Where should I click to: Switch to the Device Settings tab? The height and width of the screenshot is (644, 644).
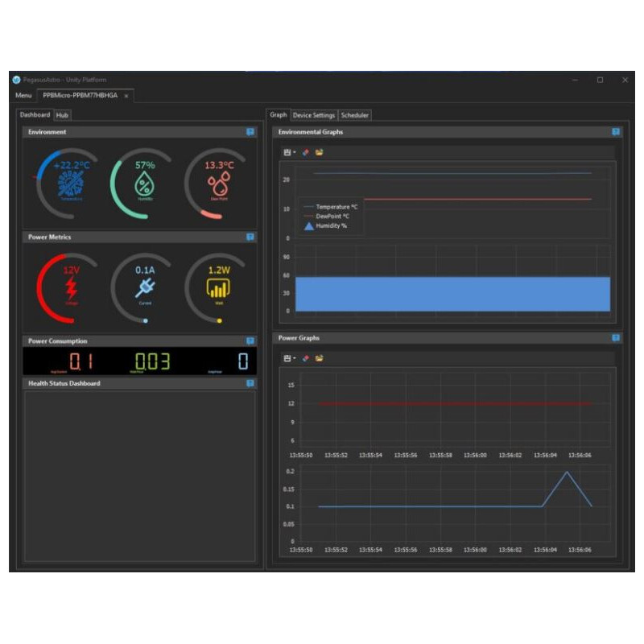tap(313, 115)
